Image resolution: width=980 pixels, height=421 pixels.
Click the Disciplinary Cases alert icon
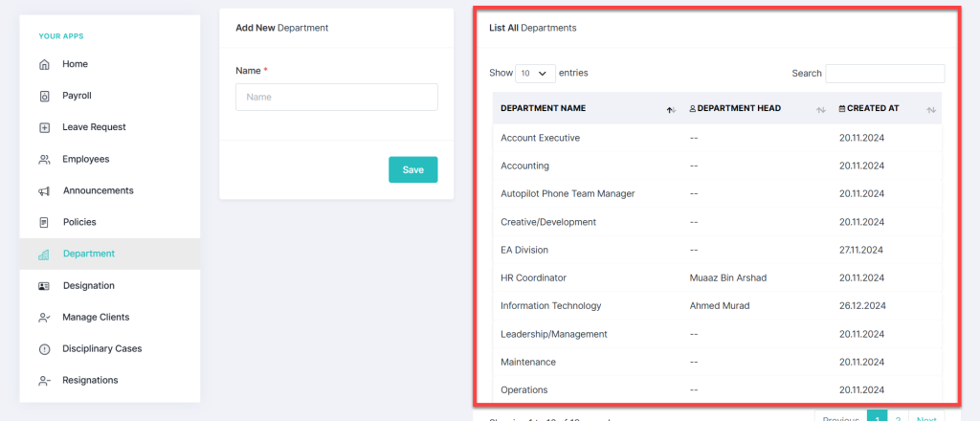pos(44,349)
